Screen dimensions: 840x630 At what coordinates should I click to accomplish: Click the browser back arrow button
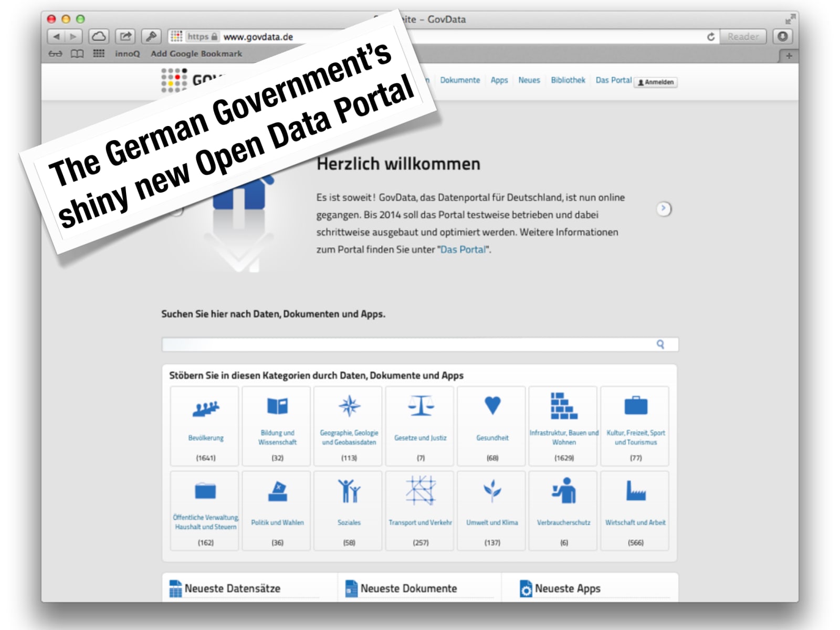[x=56, y=36]
